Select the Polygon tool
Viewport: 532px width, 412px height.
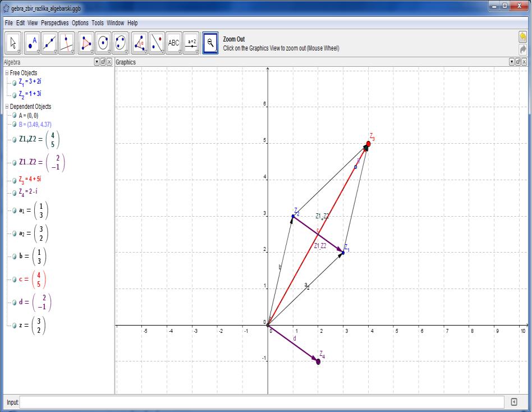(85, 43)
